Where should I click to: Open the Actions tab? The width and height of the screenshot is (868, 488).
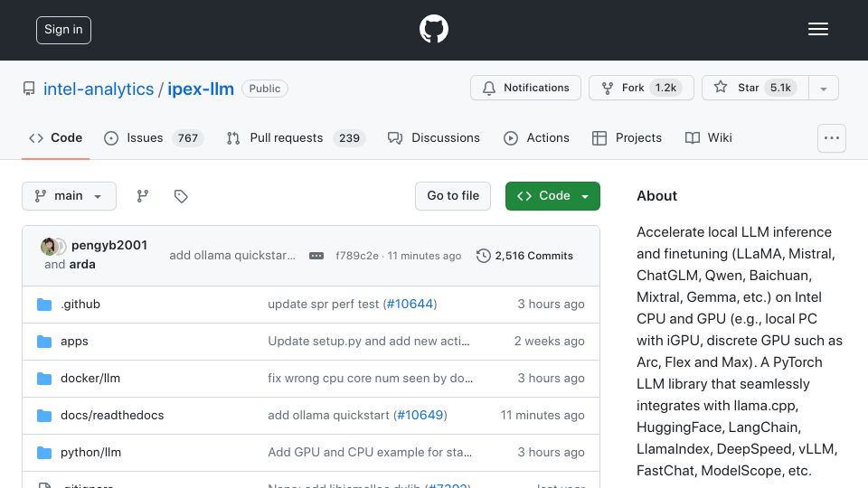click(x=536, y=137)
